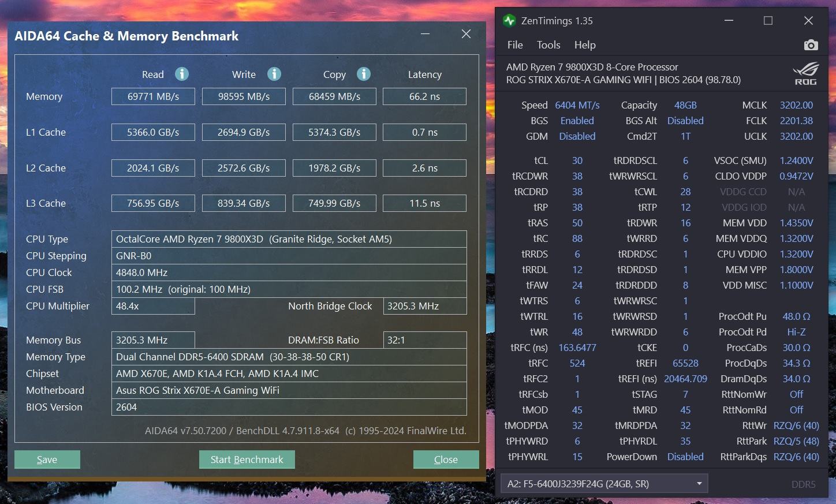The image size is (836, 504).
Task: Click L1 Cache Read value 5366.0 GB/s
Action: point(153,132)
